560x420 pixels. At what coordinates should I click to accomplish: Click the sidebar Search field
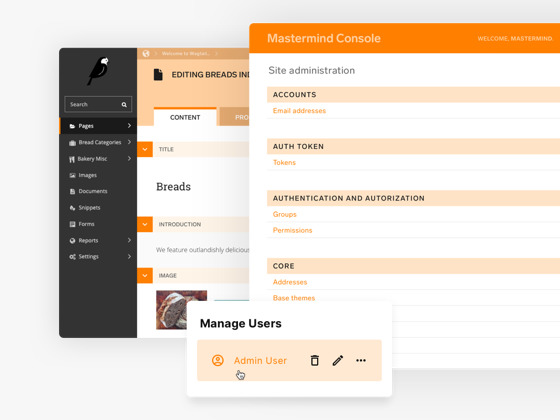(x=98, y=104)
